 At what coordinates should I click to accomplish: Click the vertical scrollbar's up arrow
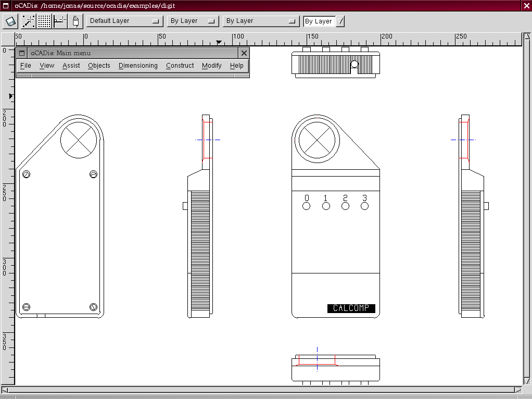click(x=526, y=37)
